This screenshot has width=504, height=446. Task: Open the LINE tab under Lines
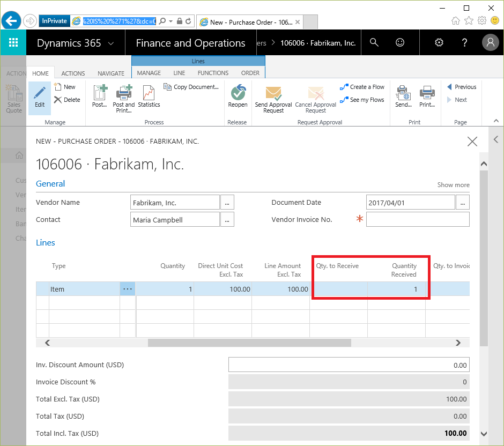point(179,73)
